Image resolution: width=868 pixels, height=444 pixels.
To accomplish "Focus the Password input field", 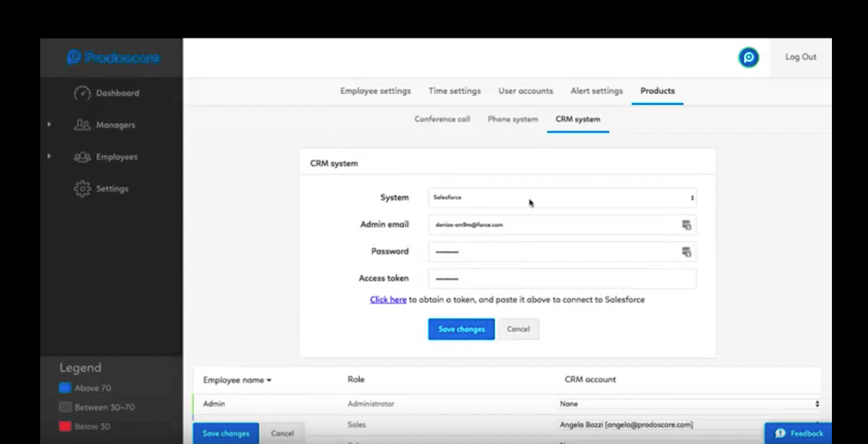I will pyautogui.click(x=562, y=252).
